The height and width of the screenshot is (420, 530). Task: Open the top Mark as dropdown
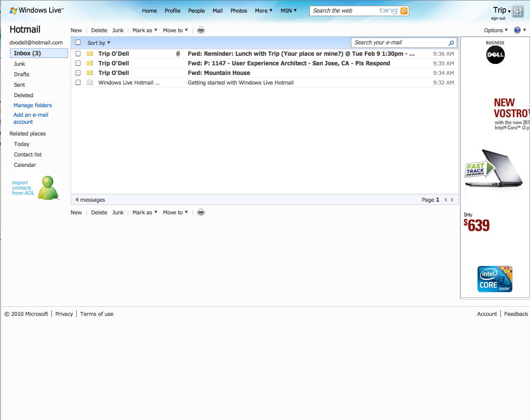[145, 30]
